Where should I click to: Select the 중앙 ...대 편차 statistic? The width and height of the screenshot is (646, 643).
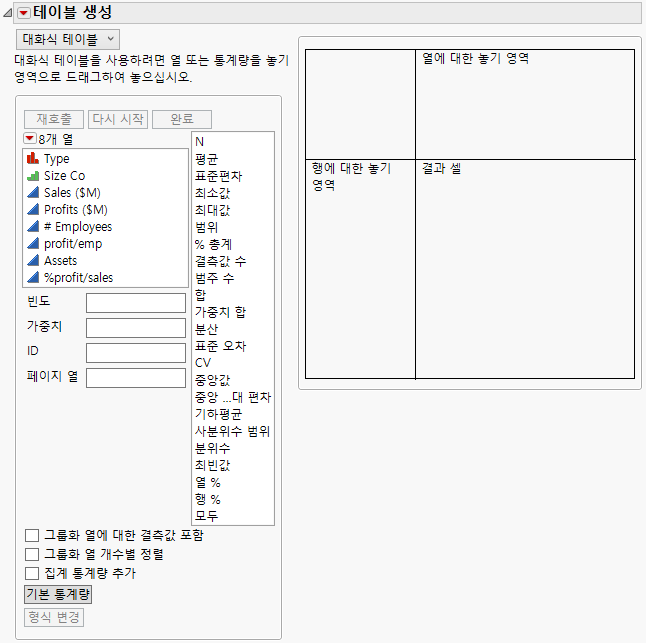click(x=233, y=397)
